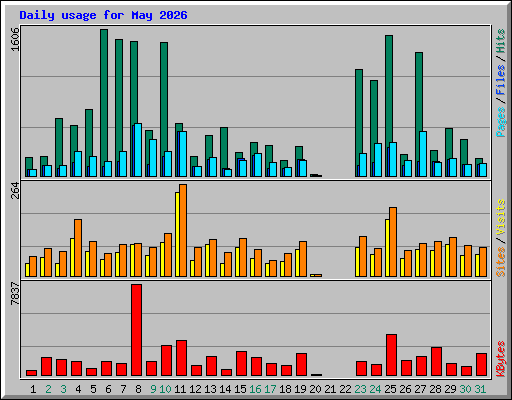
Task: Click the day 21 axis label
Action: [x=330, y=389]
